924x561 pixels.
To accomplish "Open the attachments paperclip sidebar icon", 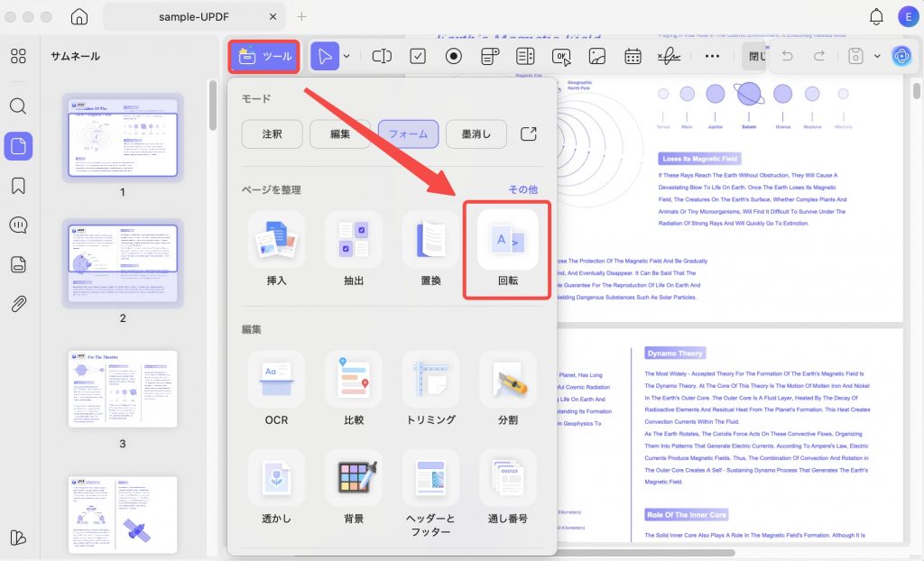I will pyautogui.click(x=18, y=304).
